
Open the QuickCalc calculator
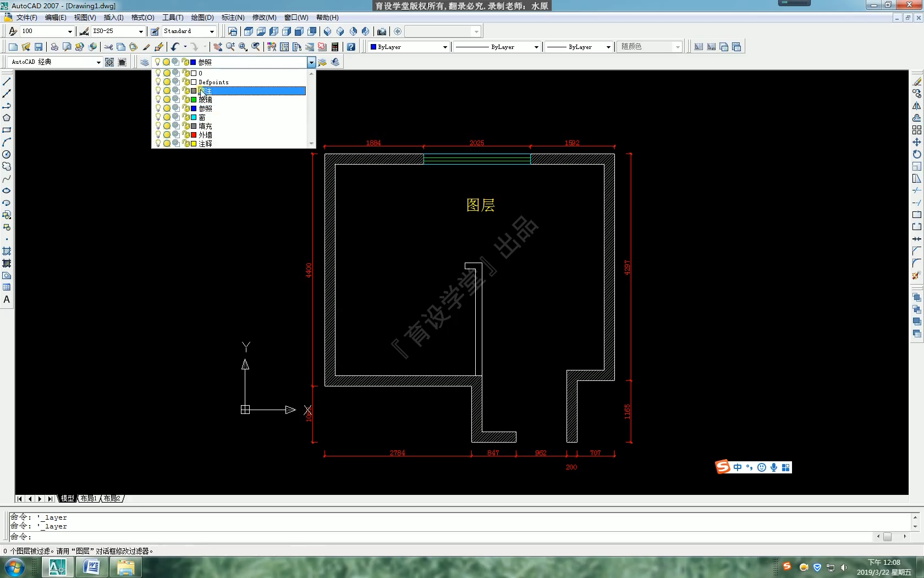tap(335, 47)
